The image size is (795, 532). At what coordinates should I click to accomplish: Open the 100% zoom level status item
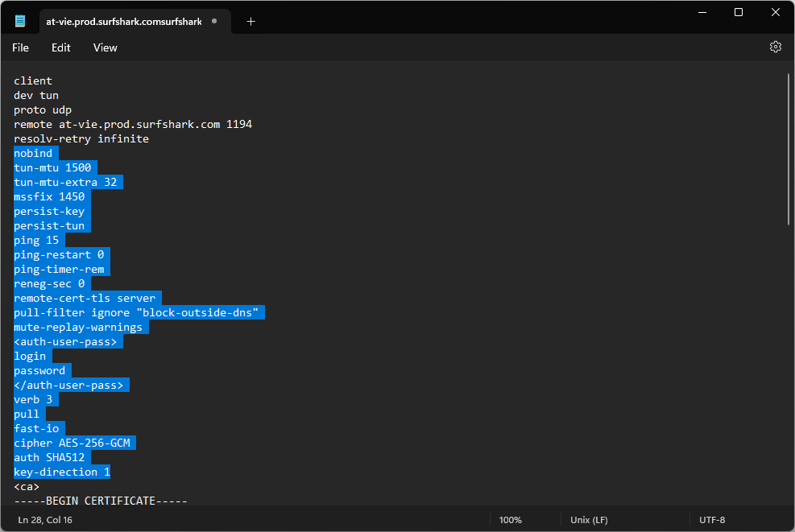pos(510,520)
